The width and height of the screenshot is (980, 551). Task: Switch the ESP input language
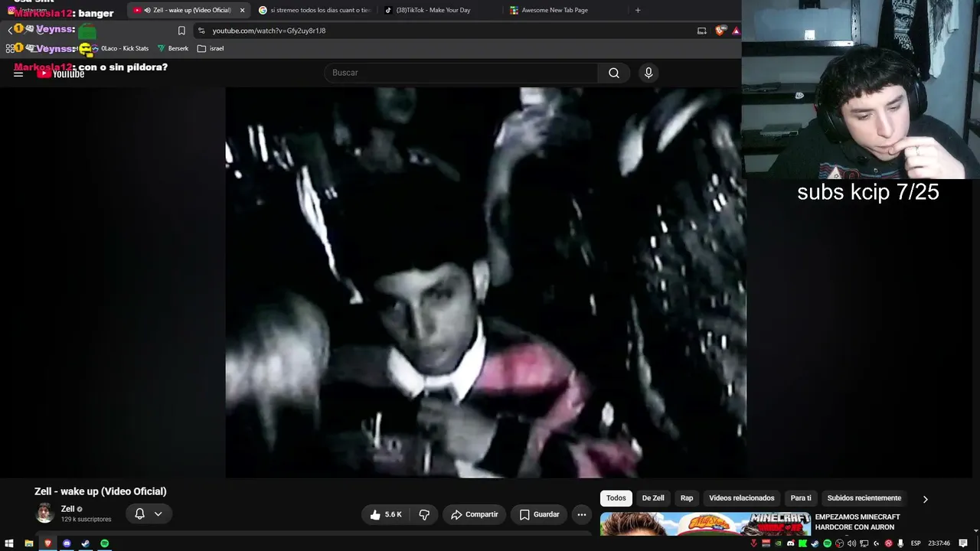[x=916, y=543]
